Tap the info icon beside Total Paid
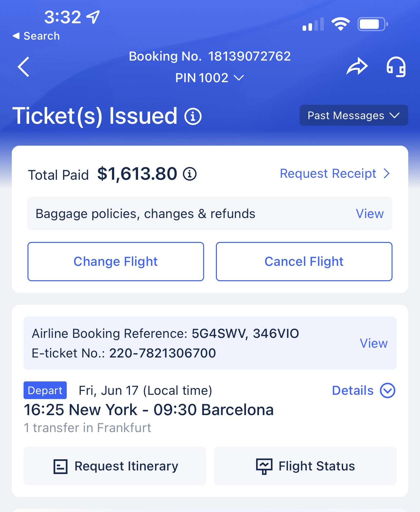Viewport: 420px width, 512px height. (190, 174)
